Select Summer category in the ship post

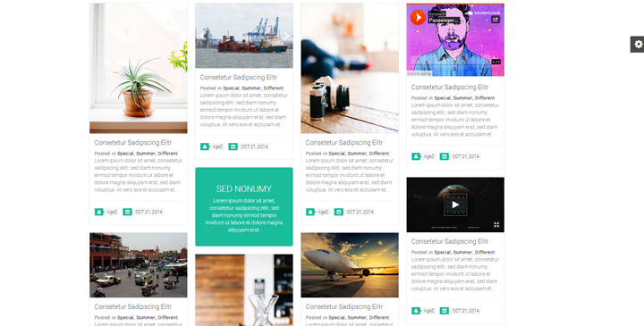[251, 88]
